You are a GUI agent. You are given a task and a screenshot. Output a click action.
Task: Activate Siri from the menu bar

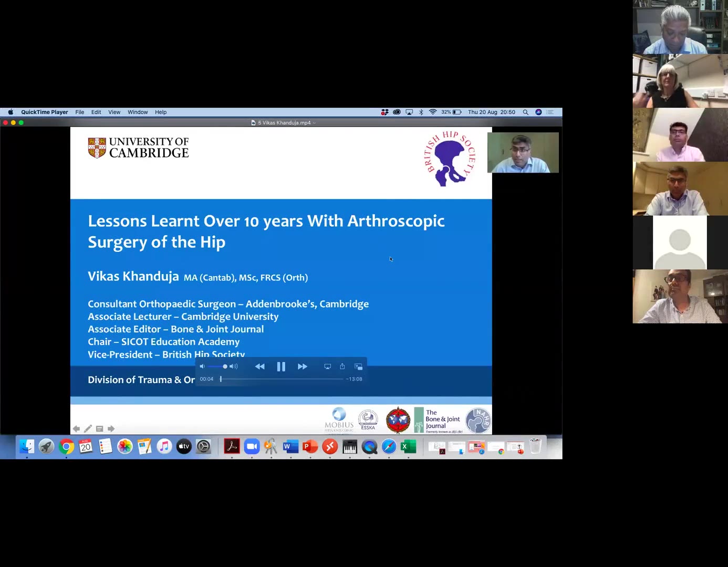tap(538, 112)
